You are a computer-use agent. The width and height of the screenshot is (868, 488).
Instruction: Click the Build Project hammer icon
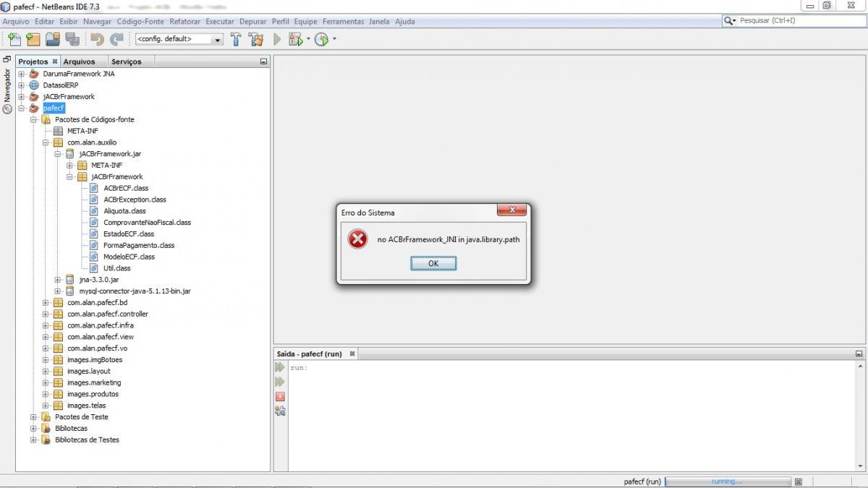236,39
